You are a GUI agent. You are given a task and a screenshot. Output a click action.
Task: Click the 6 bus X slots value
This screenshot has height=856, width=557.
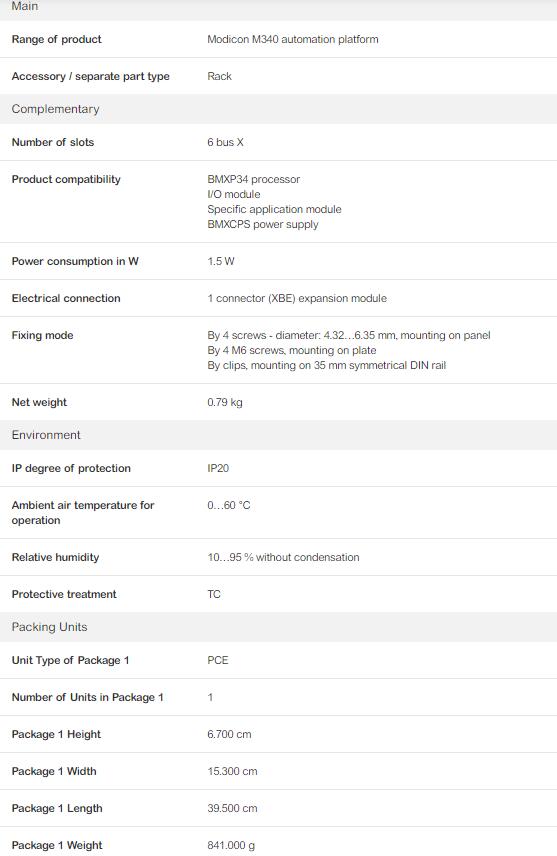pyautogui.click(x=225, y=142)
